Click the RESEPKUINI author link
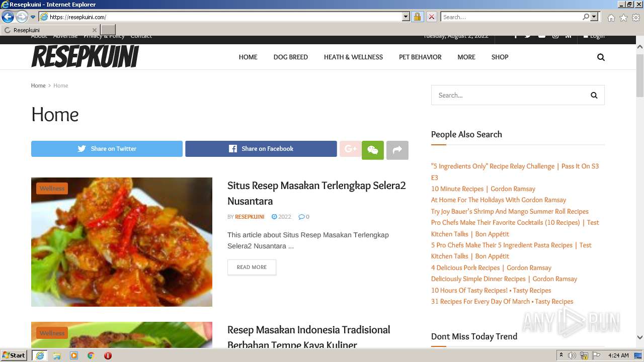The image size is (644, 362). pos(250,217)
